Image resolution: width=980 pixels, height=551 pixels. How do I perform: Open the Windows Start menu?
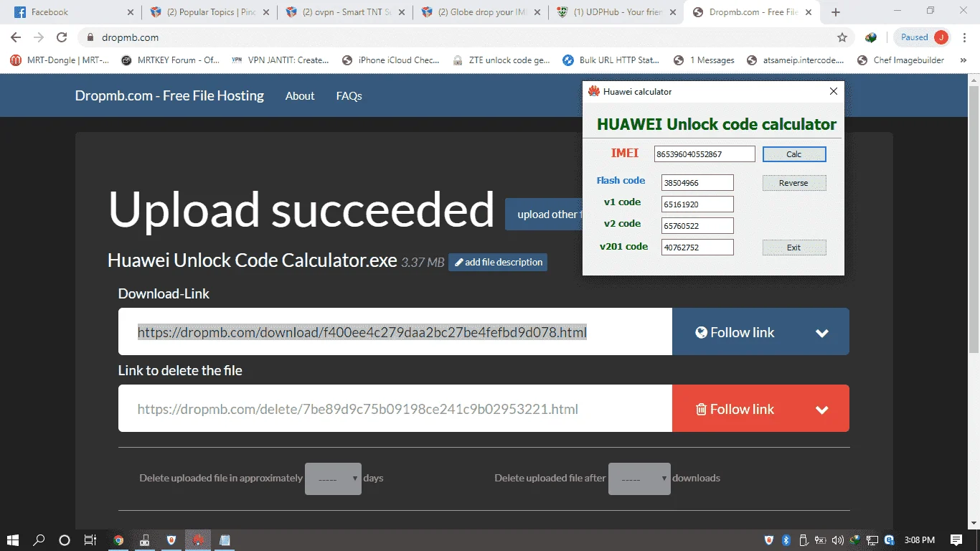[x=13, y=540]
